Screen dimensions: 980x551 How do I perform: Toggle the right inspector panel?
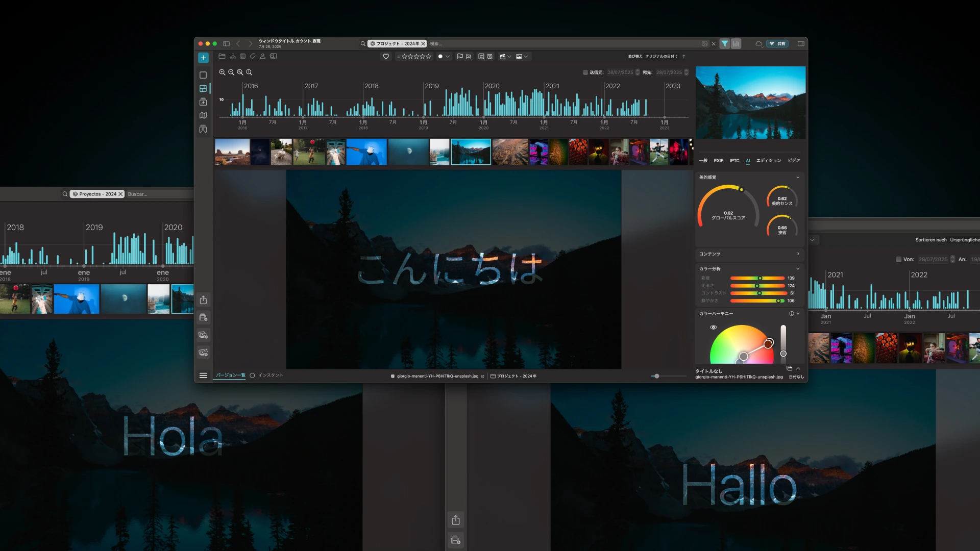point(801,44)
